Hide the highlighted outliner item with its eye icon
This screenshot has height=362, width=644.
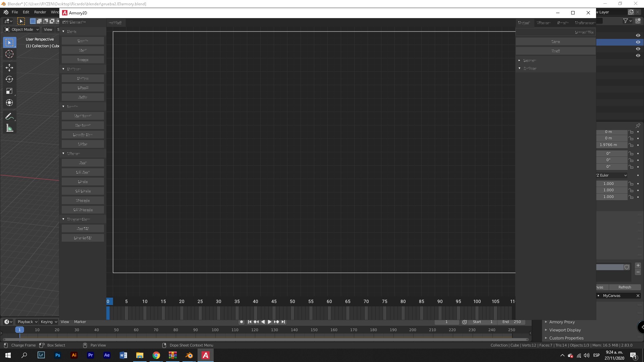coord(638,42)
